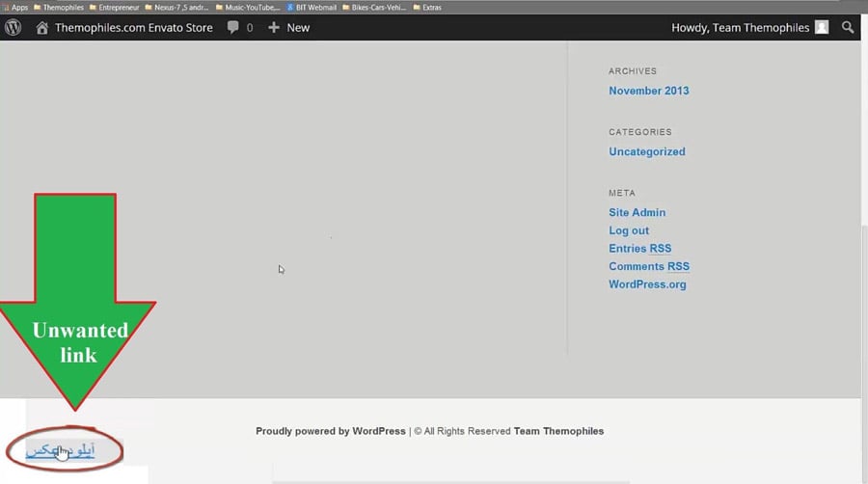Open Themophiles.com Envato Store site menu
The image size is (868, 484).
[x=133, y=28]
